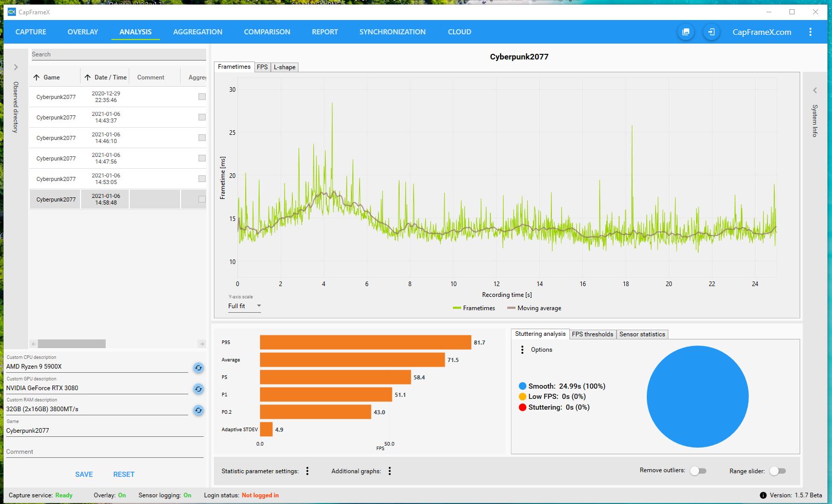Select the 2021-01-06 14:43:37 record
This screenshot has height=504, width=832.
tap(118, 117)
